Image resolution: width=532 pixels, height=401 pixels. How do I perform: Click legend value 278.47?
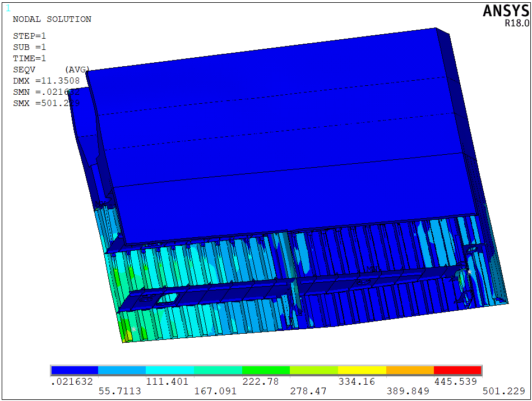(308, 391)
